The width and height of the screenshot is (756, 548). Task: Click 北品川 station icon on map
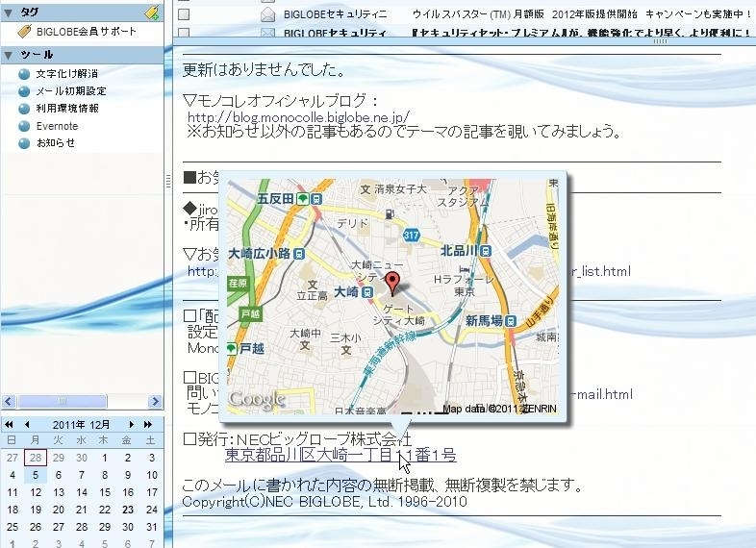pyautogui.click(x=486, y=251)
